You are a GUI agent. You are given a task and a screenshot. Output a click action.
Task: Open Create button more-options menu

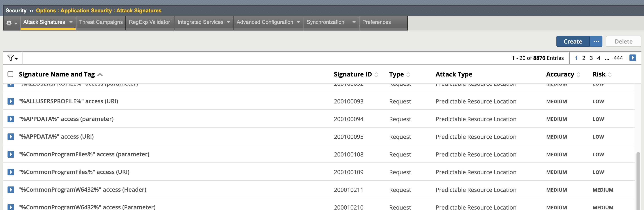[x=596, y=42]
